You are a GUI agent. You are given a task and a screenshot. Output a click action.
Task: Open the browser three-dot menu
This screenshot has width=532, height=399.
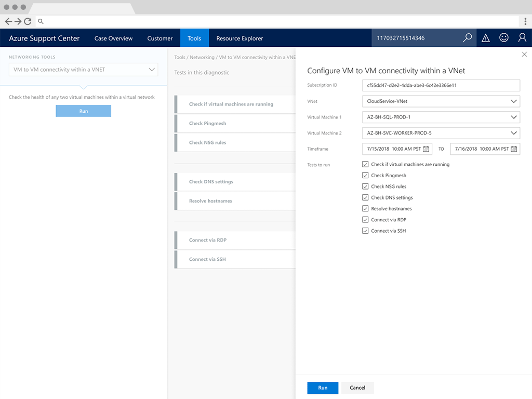(525, 21)
